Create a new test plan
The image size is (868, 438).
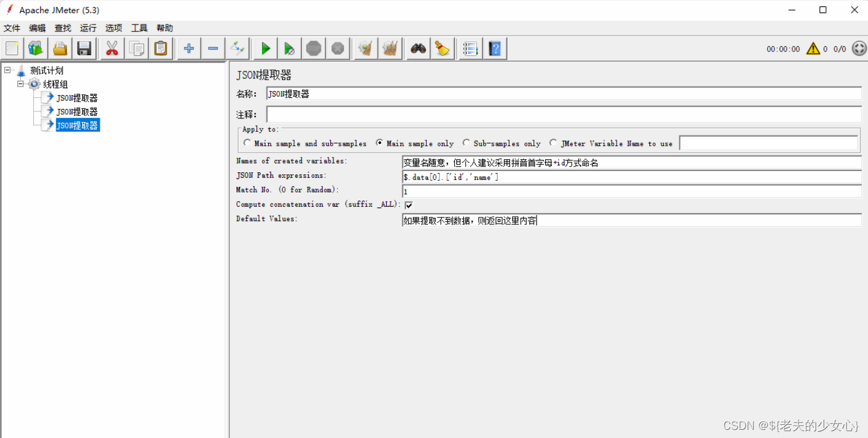click(x=13, y=48)
